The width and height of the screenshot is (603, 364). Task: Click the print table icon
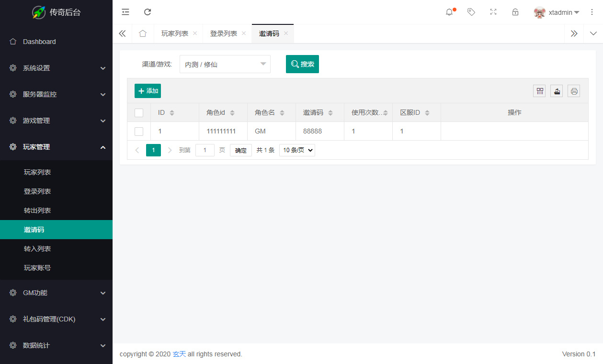(573, 90)
